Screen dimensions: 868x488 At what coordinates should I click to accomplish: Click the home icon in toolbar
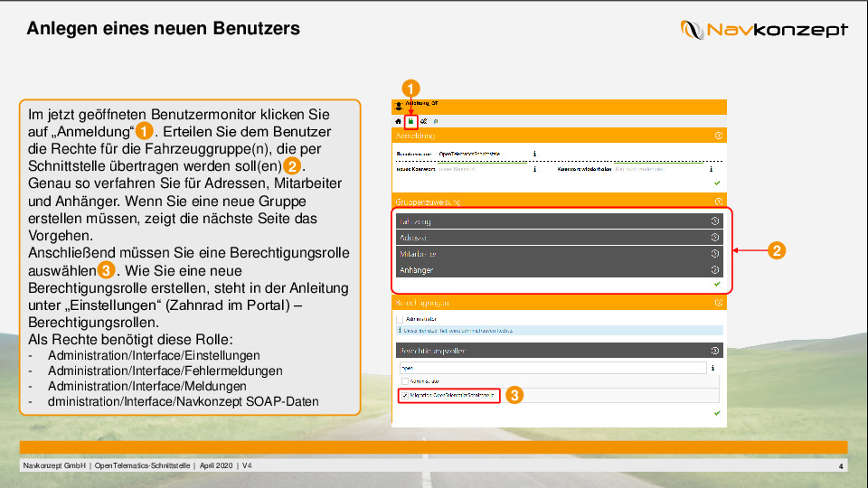[x=399, y=120]
